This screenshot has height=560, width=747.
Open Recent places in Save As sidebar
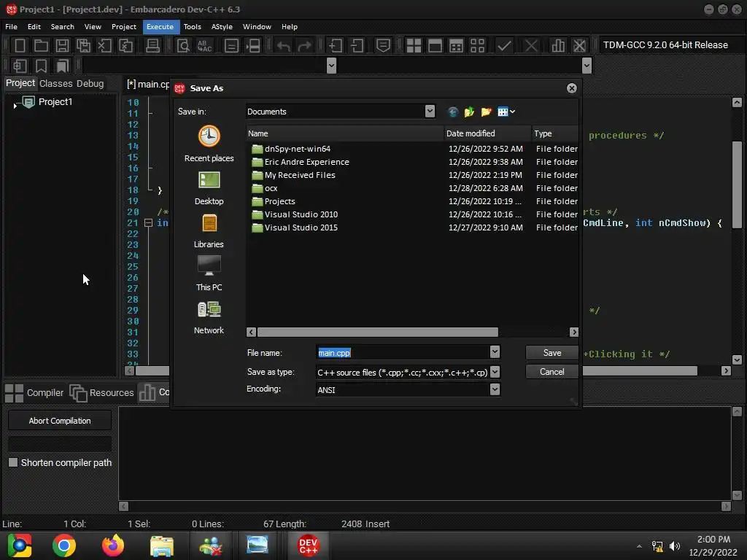pyautogui.click(x=209, y=144)
